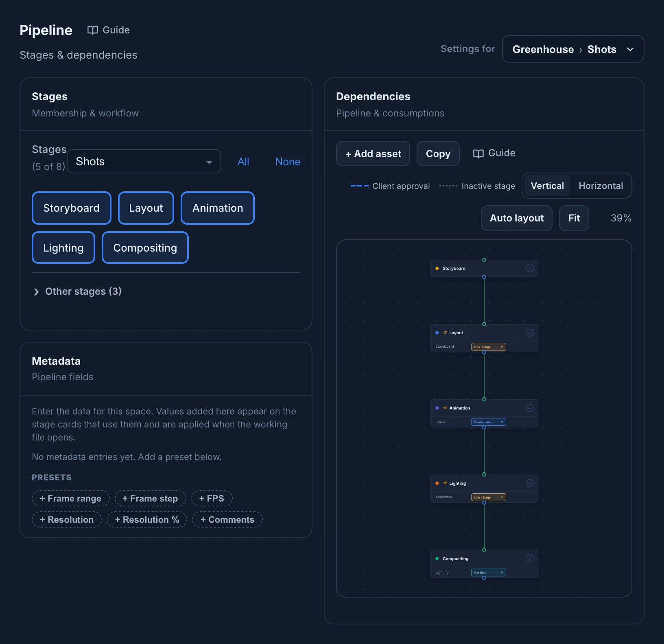Open the Guide link in Dependencies toolbar

[494, 153]
